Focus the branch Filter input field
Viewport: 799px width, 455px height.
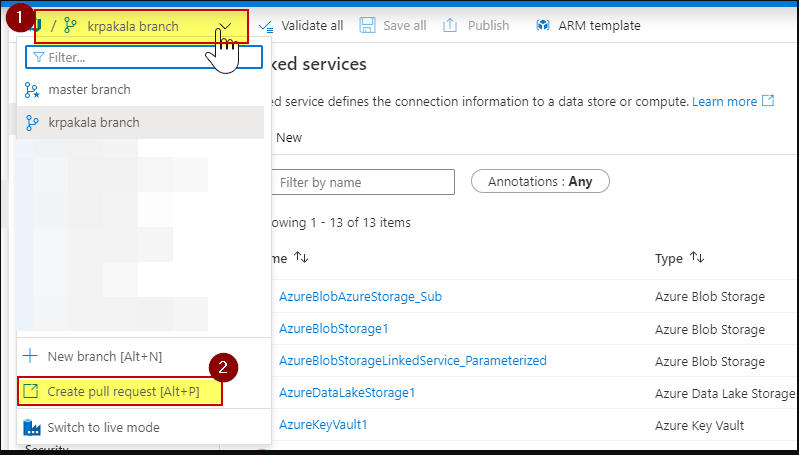[144, 57]
